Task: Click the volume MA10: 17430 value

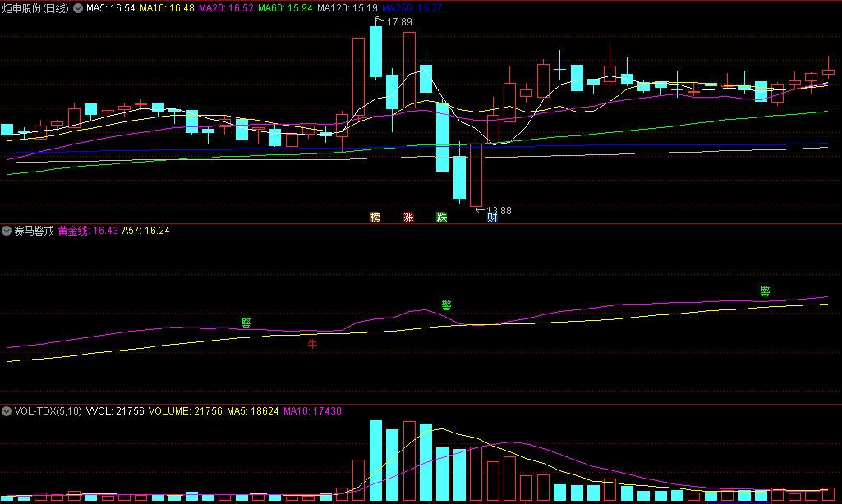Action: (312, 411)
